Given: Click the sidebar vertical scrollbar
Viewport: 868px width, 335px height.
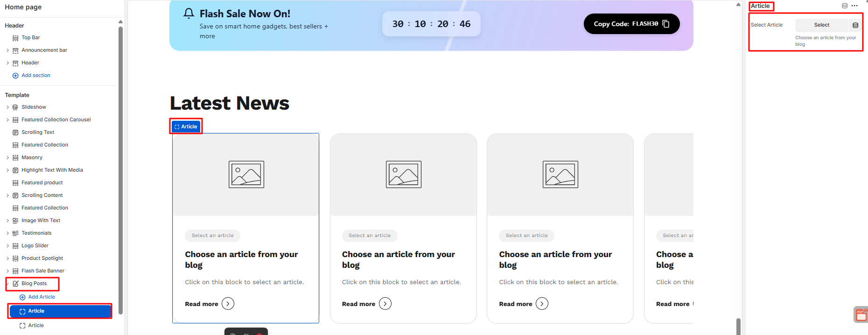Looking at the screenshot, I should tap(120, 168).
